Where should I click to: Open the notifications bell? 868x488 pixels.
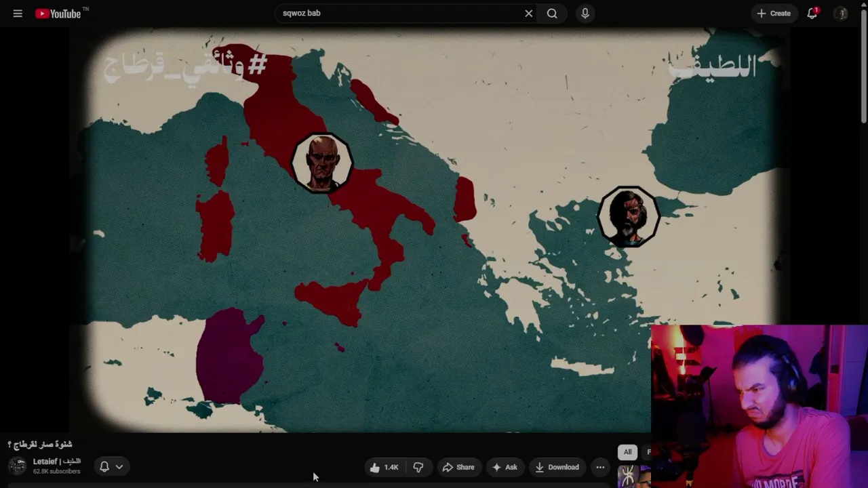(x=812, y=14)
